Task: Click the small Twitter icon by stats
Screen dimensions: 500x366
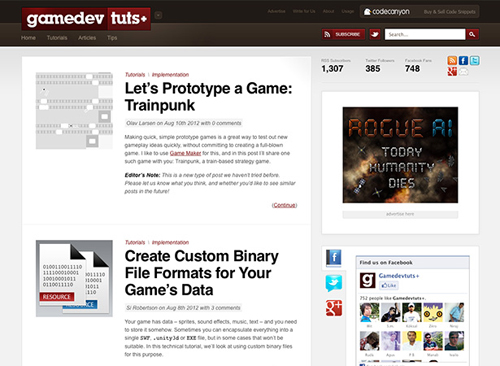Action: click(x=475, y=60)
